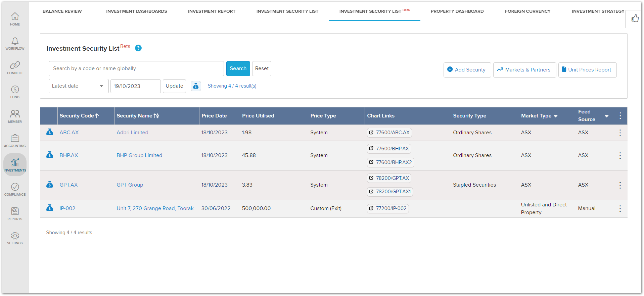Click the money bag icon beside Update
Viewport: 644px width, 296px height.
(x=196, y=86)
